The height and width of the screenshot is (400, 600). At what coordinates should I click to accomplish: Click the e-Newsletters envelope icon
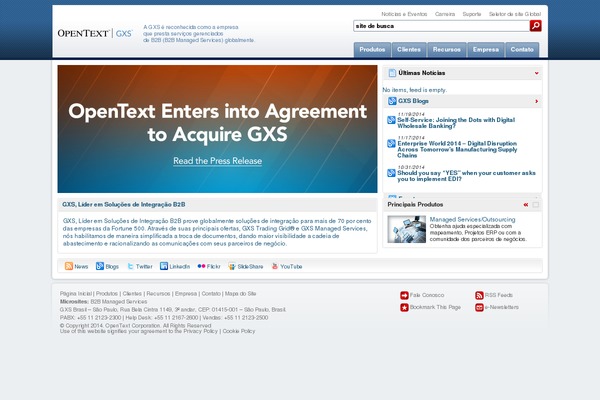click(x=479, y=307)
